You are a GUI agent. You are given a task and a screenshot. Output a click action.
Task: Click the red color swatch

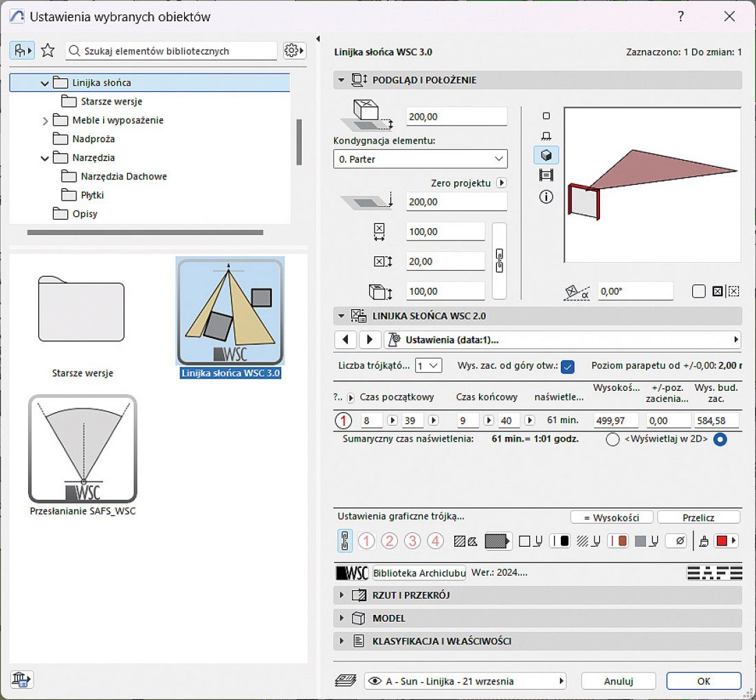(722, 541)
